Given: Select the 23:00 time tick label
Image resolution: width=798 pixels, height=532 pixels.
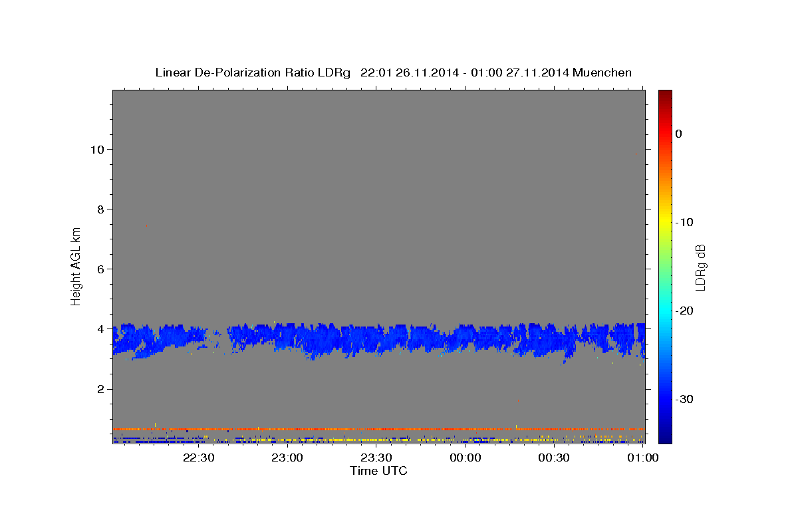Looking at the screenshot, I should [287, 458].
